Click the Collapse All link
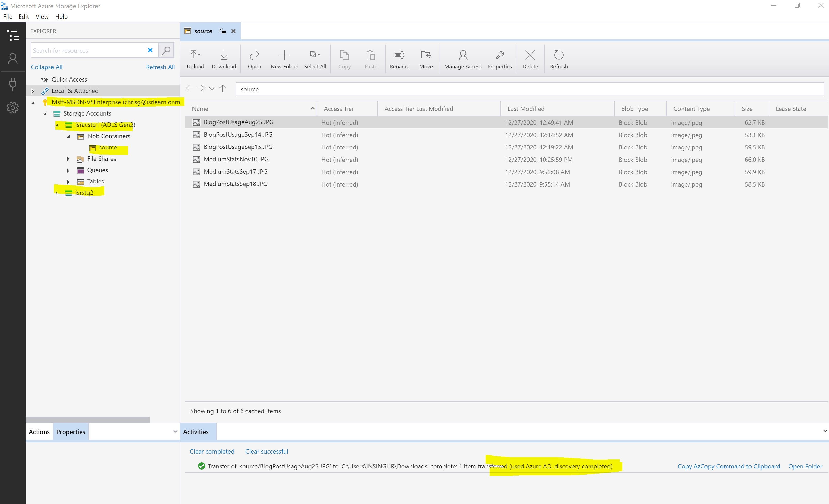This screenshot has width=829, height=504. [x=46, y=67]
